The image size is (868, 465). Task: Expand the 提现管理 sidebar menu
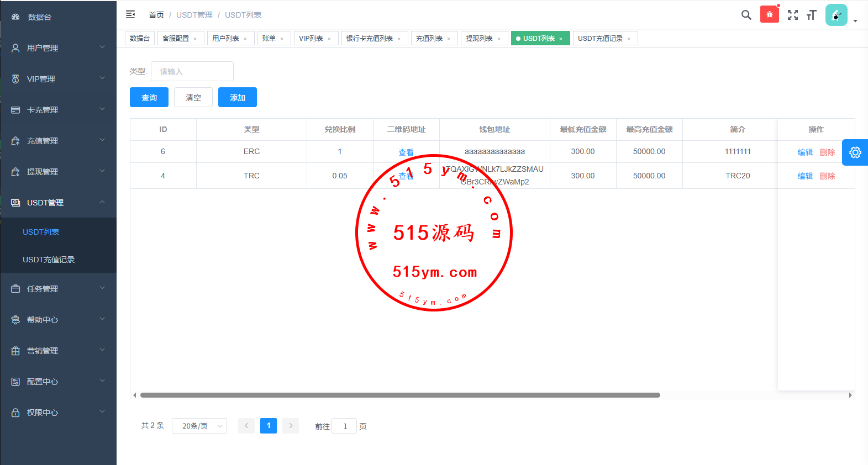pyautogui.click(x=58, y=172)
